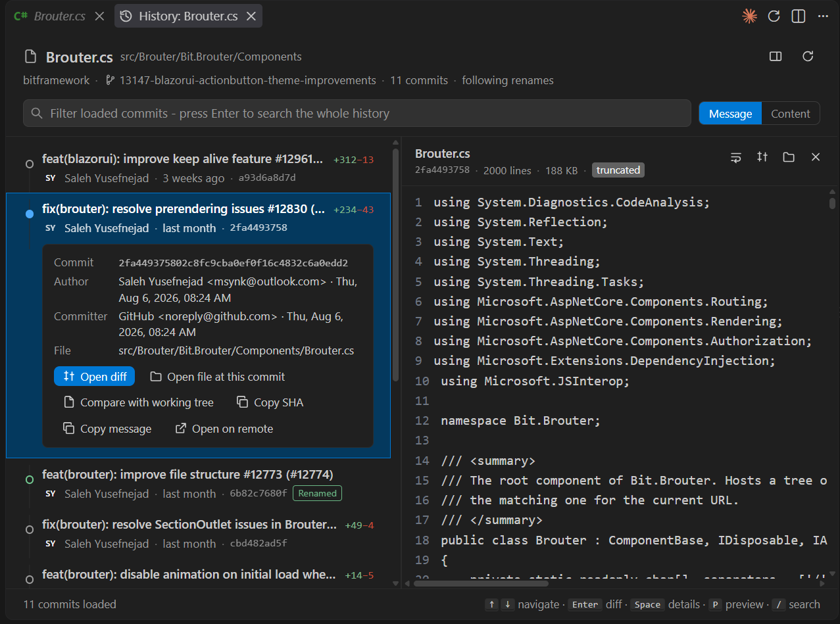Click the refresh icon in the tab bar
Image resolution: width=840 pixels, height=624 pixels.
click(774, 16)
